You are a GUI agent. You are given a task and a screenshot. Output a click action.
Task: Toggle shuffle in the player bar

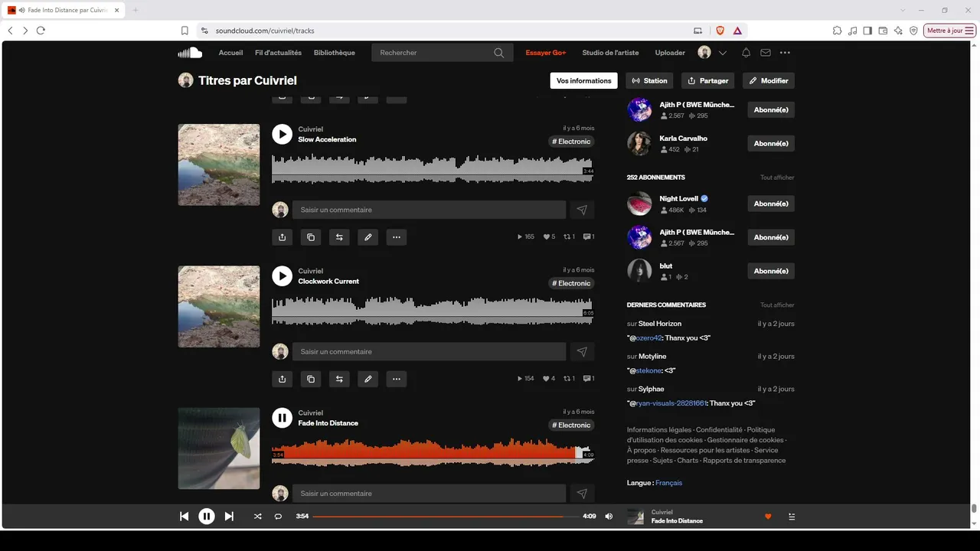pos(257,517)
